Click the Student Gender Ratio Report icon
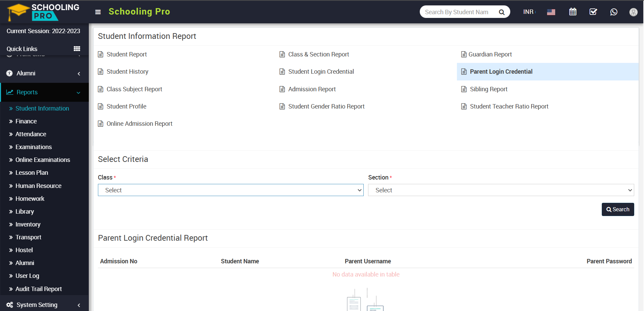The image size is (644, 311). pyautogui.click(x=282, y=106)
